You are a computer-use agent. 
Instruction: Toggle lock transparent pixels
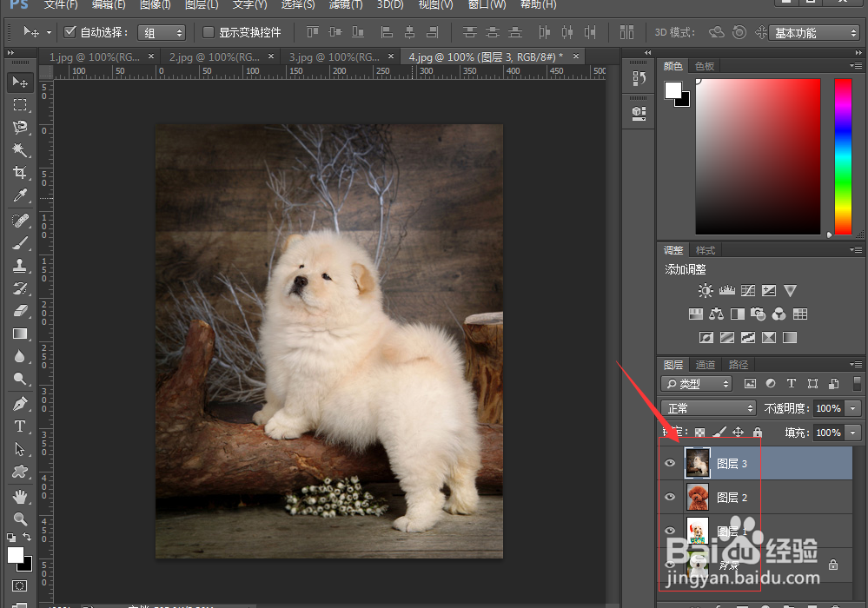tap(700, 433)
